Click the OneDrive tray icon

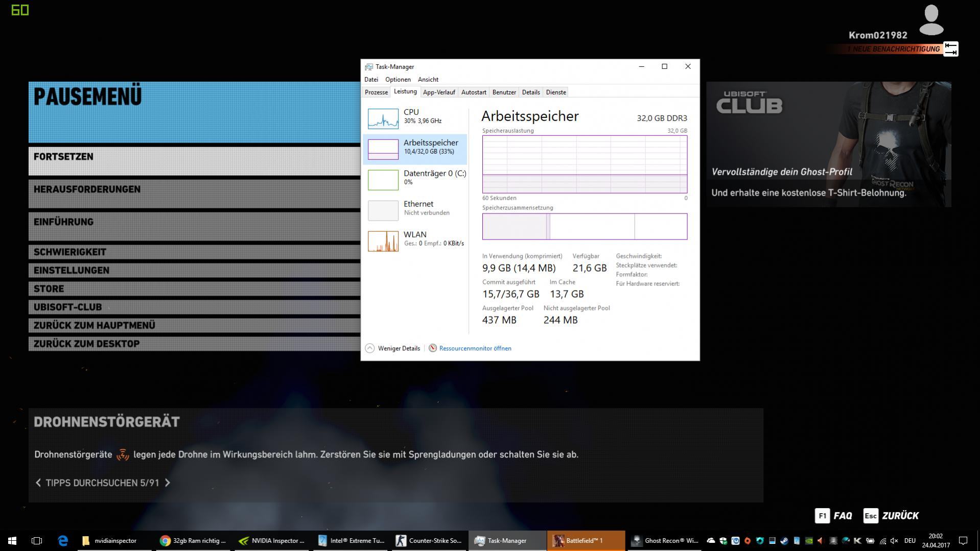click(x=711, y=541)
